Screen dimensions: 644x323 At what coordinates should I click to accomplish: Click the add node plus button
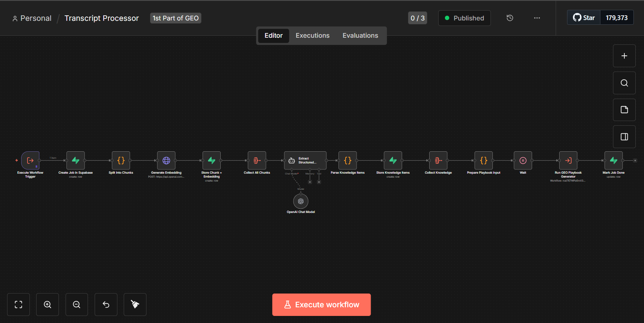click(x=624, y=56)
